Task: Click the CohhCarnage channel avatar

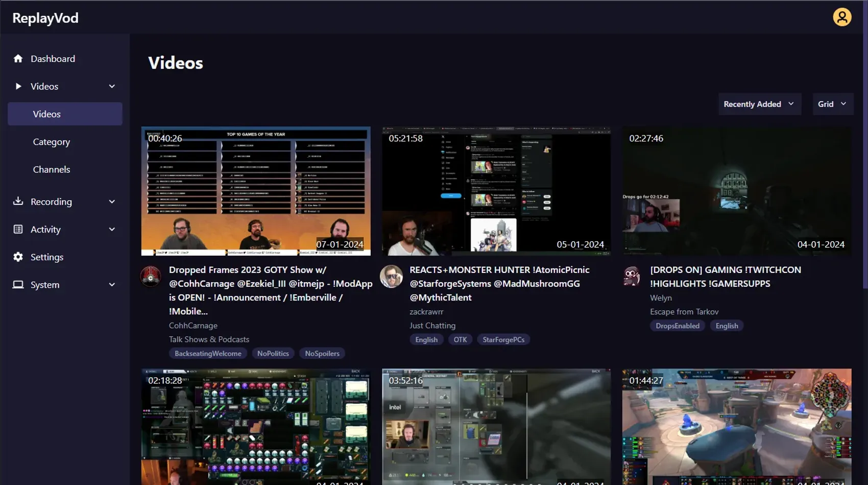Action: (151, 276)
